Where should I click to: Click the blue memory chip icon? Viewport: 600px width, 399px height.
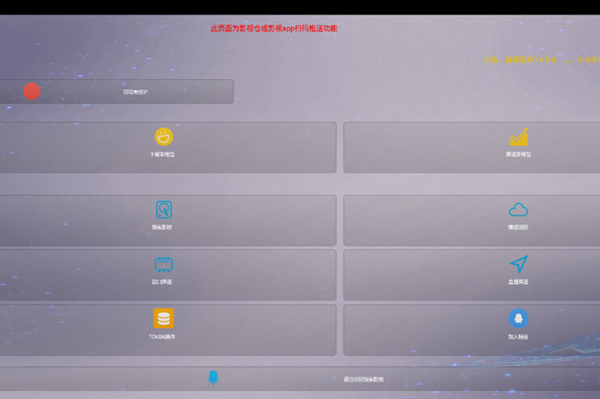[x=164, y=264]
